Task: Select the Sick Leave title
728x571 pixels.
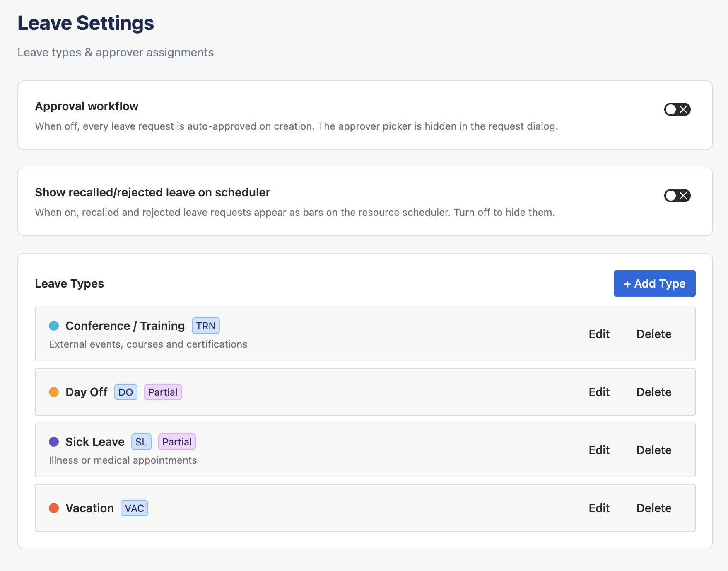Action: (95, 442)
